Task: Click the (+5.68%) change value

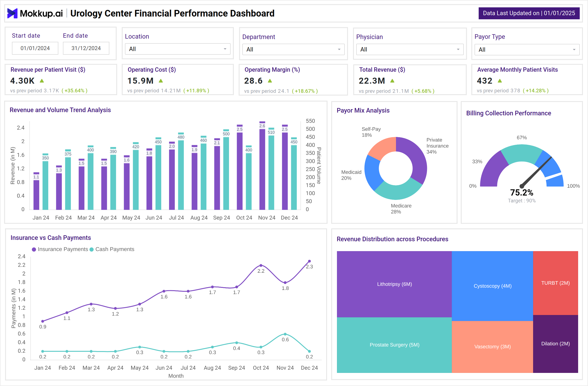Action: tap(423, 91)
